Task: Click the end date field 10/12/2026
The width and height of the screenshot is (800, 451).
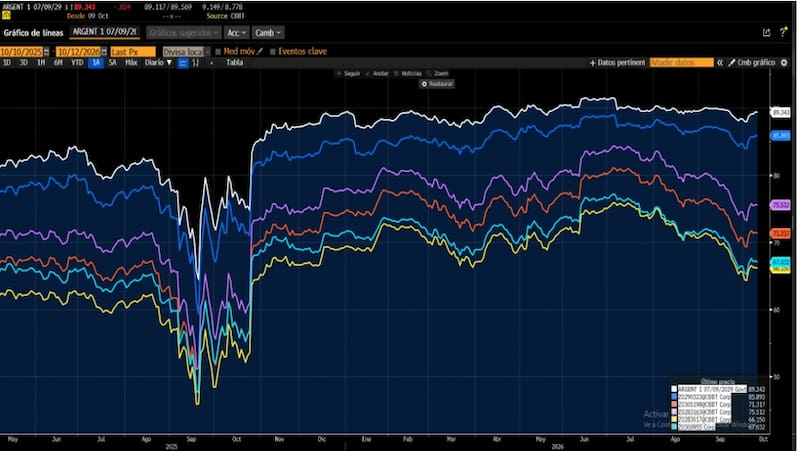Action: click(78, 52)
